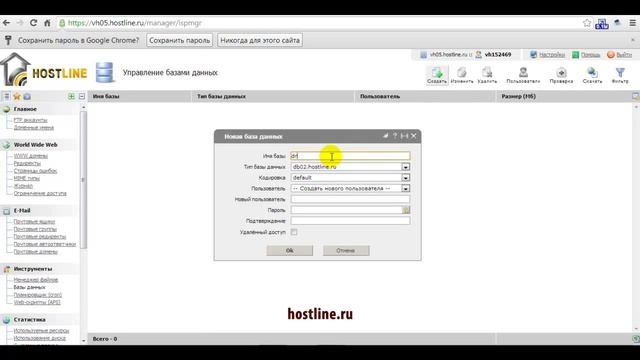This screenshot has width=640, height=360.
Task: Click Никогда для этого сайта button
Action: (260, 40)
